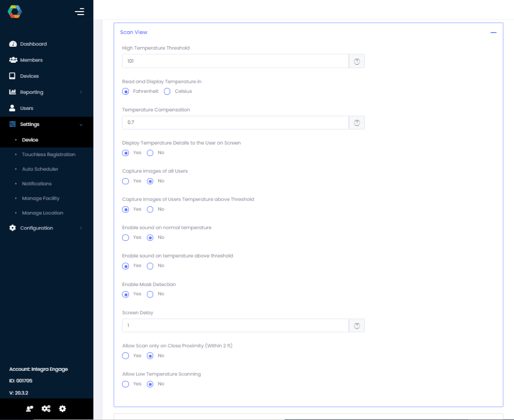Click the Temperature Compensation input field
Viewport: 514px width, 420px height.
tap(235, 122)
